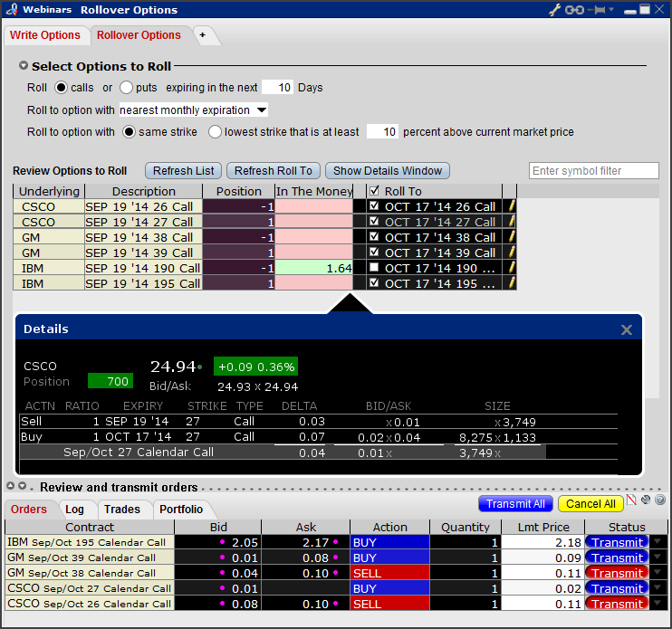
Task: Add a new tab with the plus tab
Action: (x=203, y=35)
